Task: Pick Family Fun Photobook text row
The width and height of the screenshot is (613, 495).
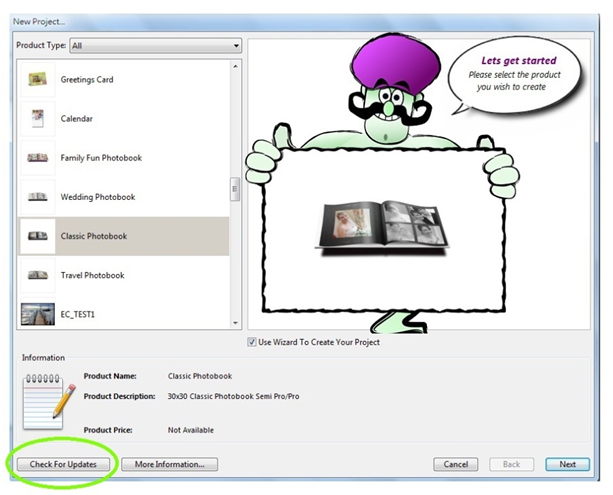Action: click(x=124, y=158)
